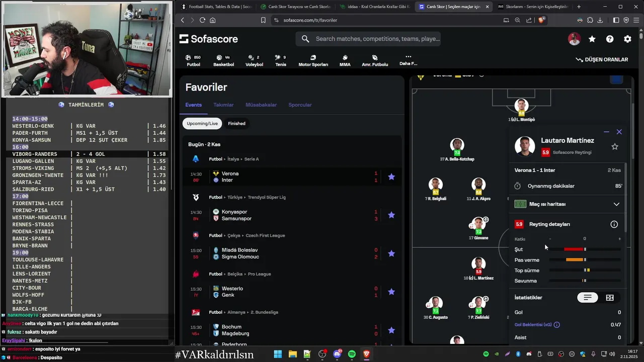Reload the page in browser

[202, 20]
